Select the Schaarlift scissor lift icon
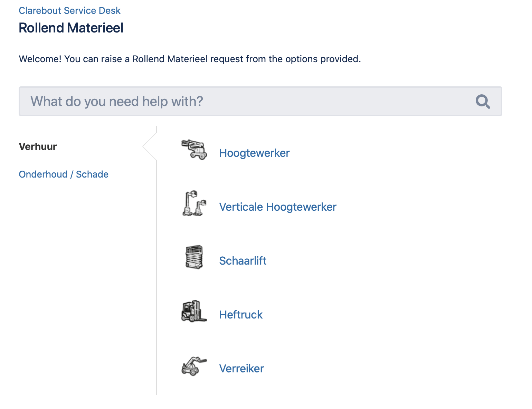 tap(194, 257)
